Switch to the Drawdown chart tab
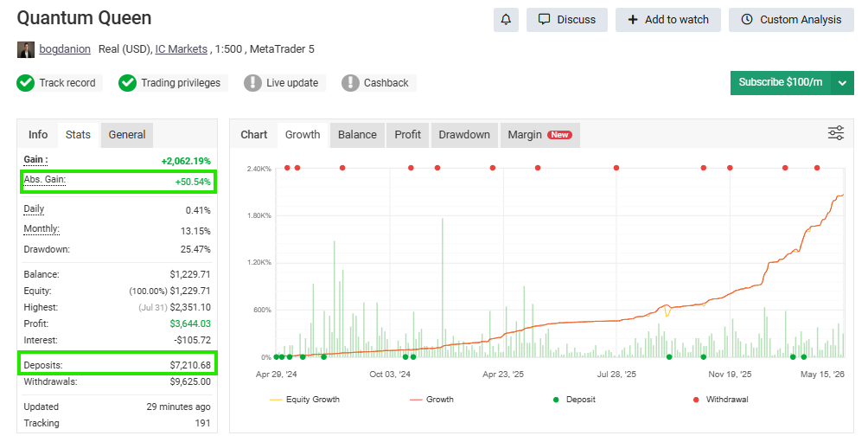This screenshot has width=868, height=442. 464,135
